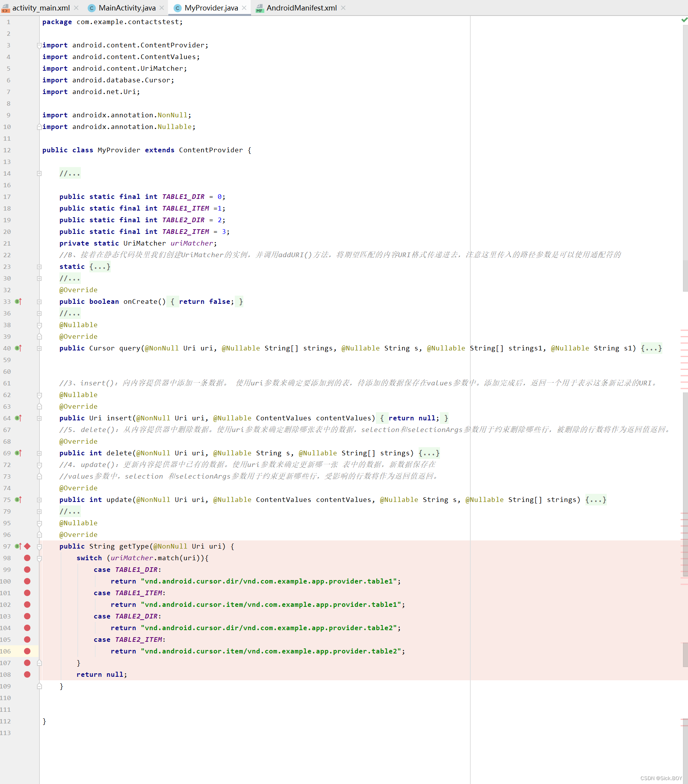Expand the update method fold on line 75
This screenshot has height=784, width=688.
coord(39,500)
